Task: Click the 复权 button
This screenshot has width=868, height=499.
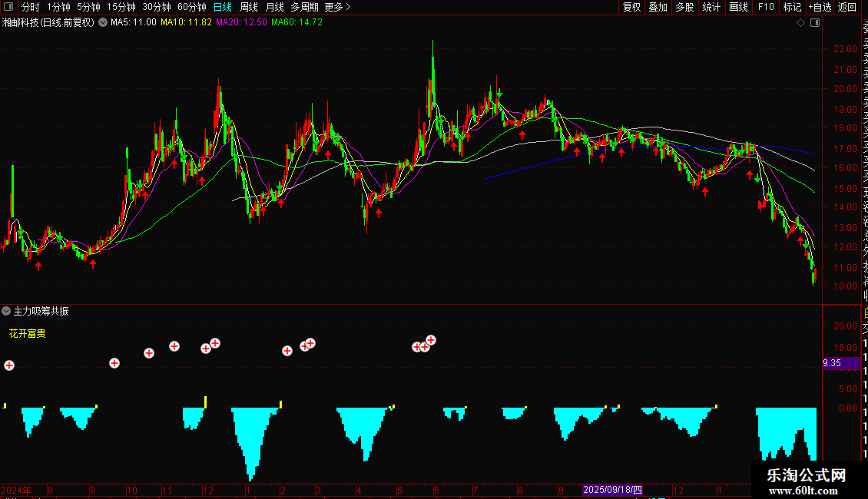Action: point(631,7)
